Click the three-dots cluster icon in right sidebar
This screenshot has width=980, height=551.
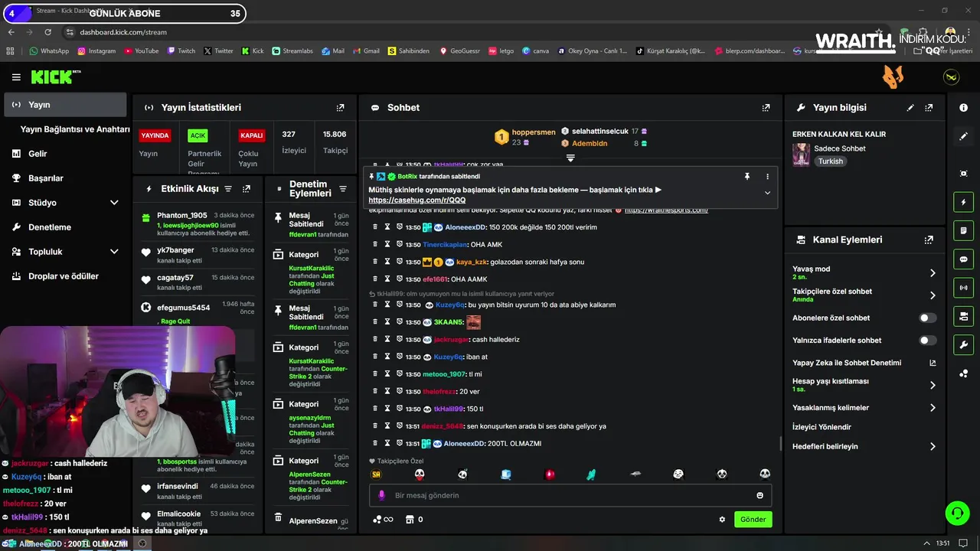(963, 373)
